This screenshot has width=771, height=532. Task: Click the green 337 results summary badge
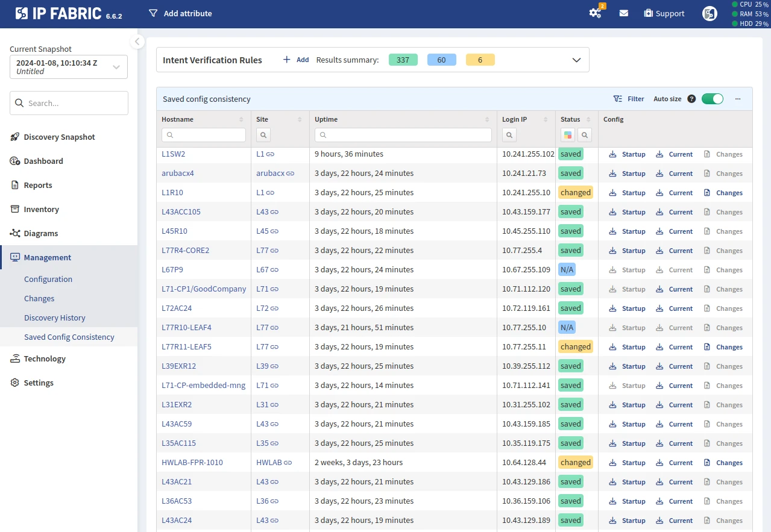(x=403, y=60)
